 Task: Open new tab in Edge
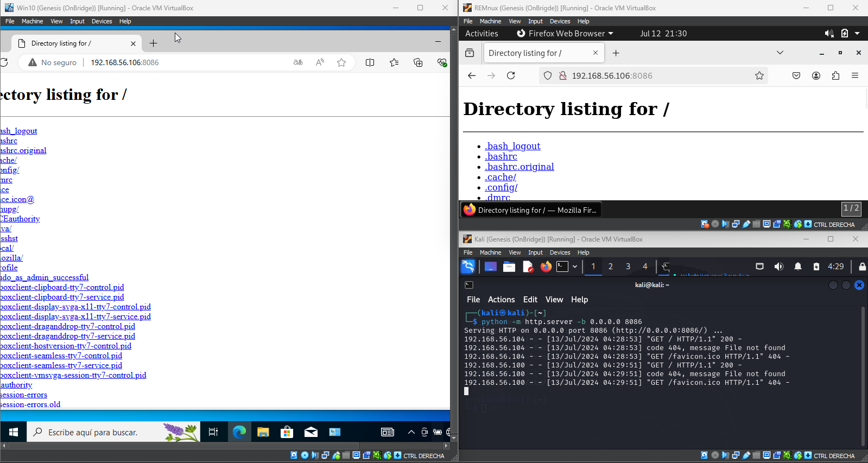click(153, 43)
